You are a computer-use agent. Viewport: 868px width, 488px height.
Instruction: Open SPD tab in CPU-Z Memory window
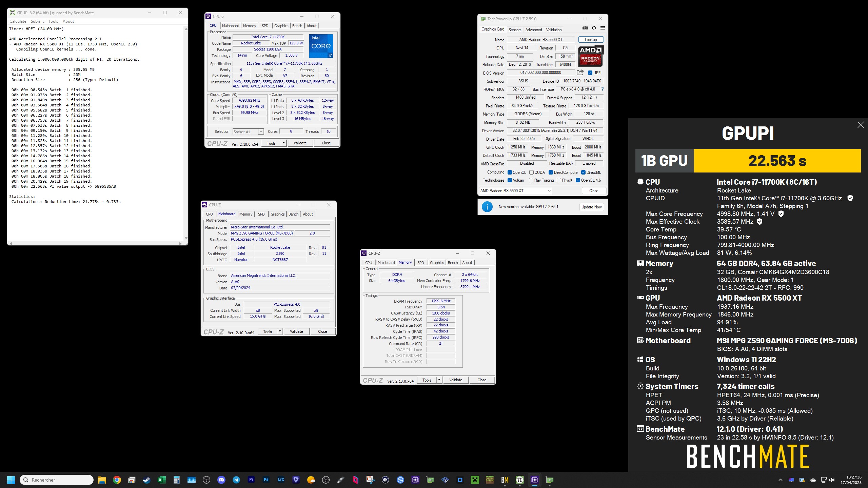pyautogui.click(x=420, y=263)
